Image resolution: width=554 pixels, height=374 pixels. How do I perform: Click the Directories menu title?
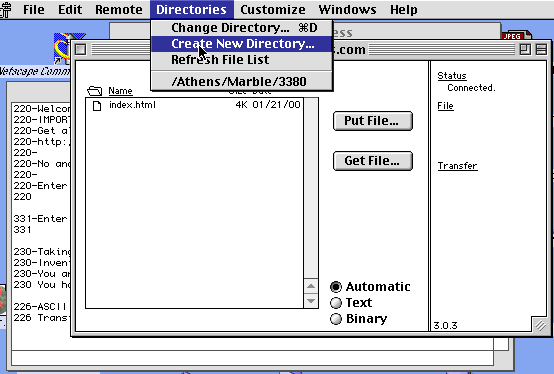(191, 10)
